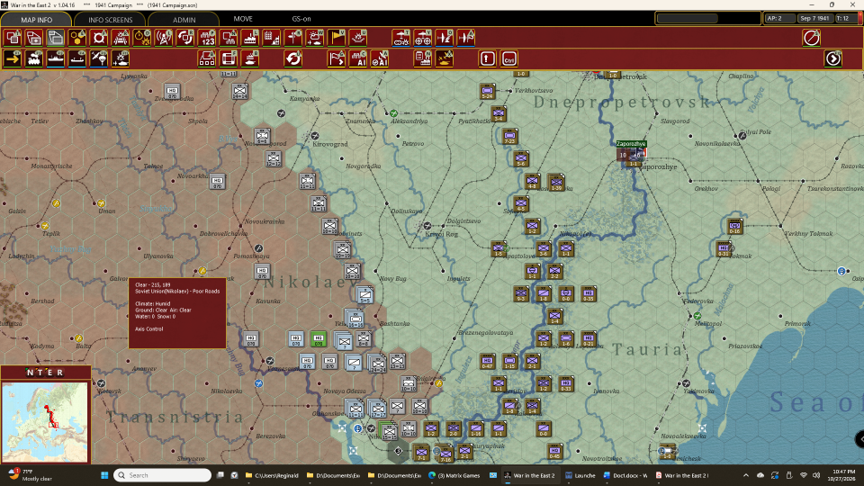Toggle the greyed-out layered windows button
Viewport: 864px width, 486px height.
[56, 38]
